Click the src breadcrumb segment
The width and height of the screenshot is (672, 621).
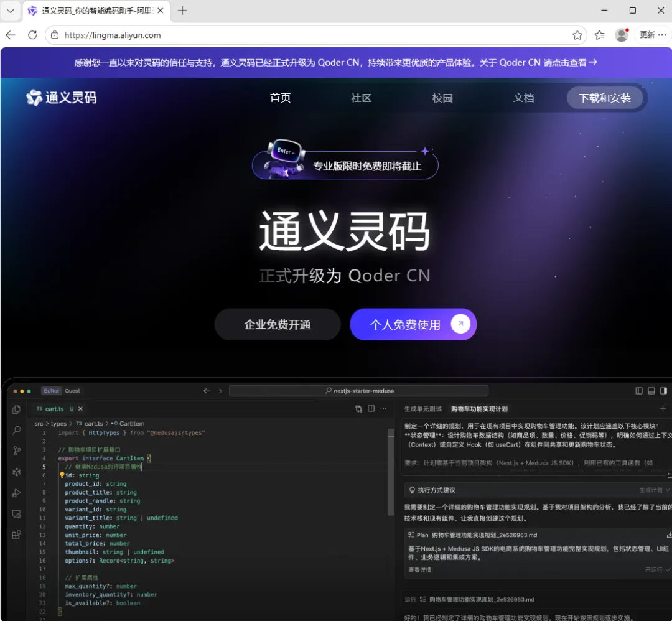(39, 423)
